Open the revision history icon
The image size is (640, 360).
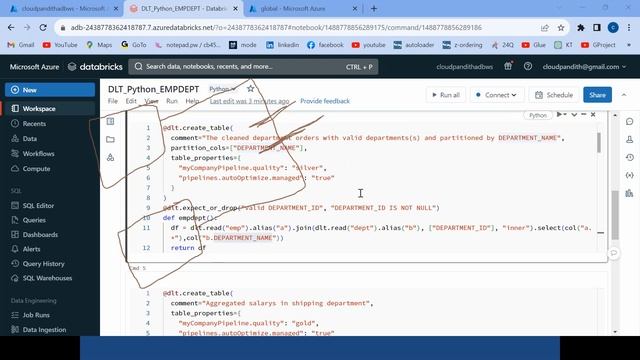coord(629,157)
